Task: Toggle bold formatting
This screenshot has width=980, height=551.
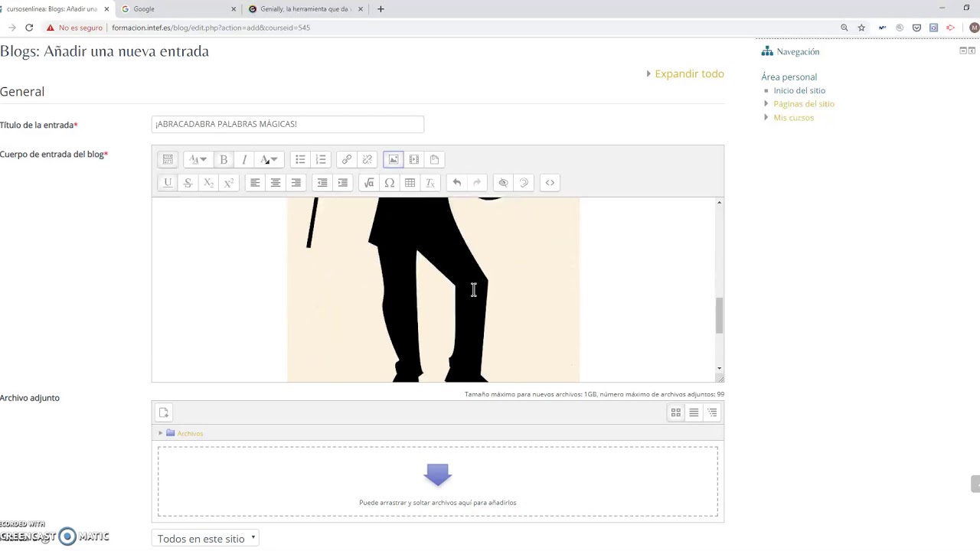Action: pyautogui.click(x=224, y=159)
